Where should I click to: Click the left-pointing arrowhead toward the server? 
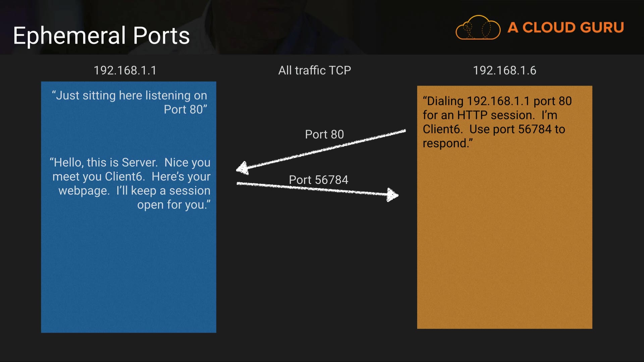pos(243,168)
